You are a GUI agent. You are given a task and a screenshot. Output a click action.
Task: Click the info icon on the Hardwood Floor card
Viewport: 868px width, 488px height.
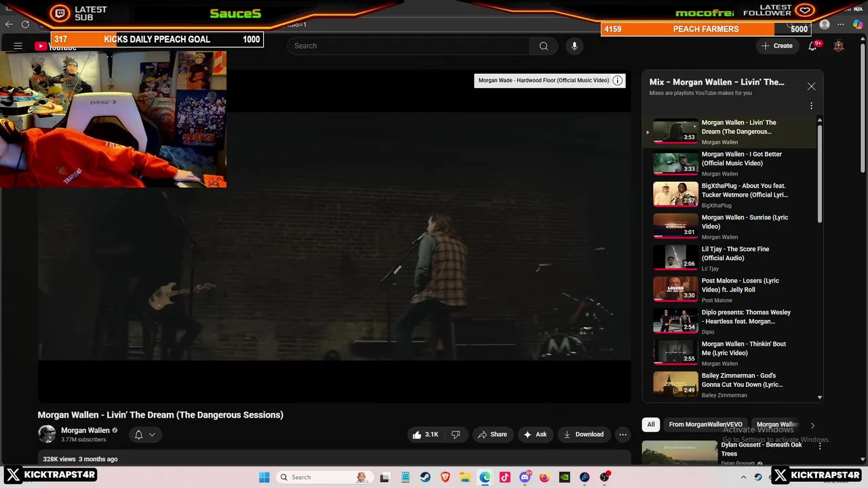pyautogui.click(x=617, y=81)
